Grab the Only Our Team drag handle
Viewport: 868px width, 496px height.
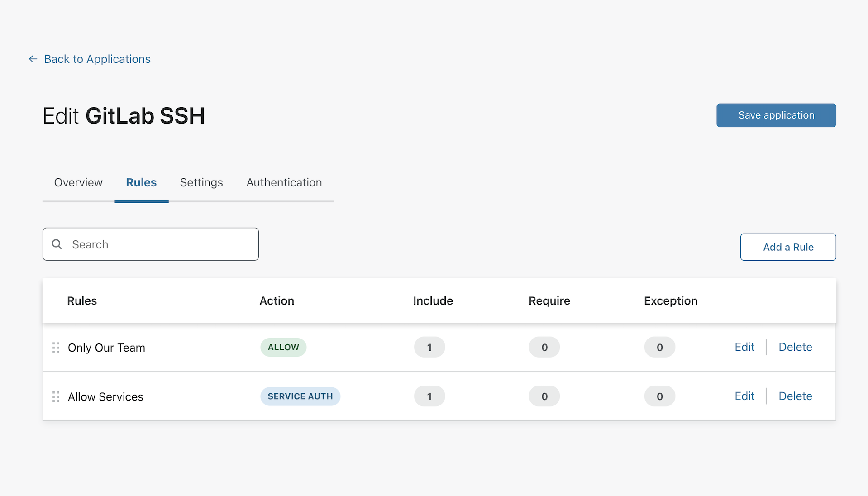pos(56,348)
